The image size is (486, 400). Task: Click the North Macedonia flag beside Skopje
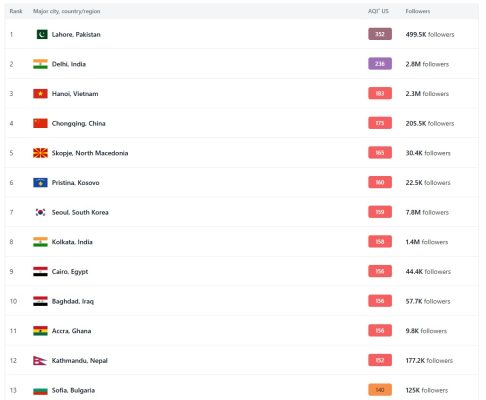point(40,153)
